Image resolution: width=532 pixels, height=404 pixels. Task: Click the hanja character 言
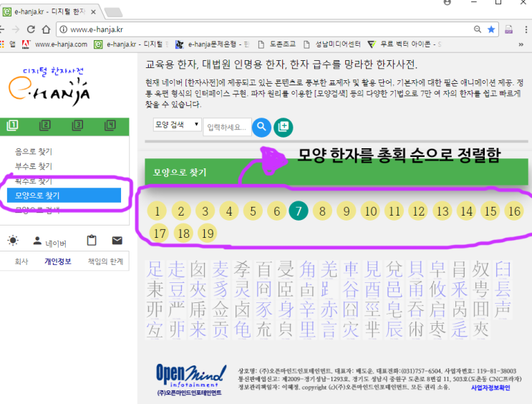[329, 330]
